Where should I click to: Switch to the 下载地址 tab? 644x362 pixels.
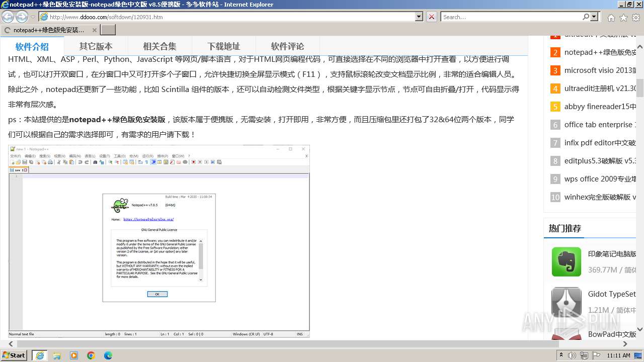coord(223,46)
